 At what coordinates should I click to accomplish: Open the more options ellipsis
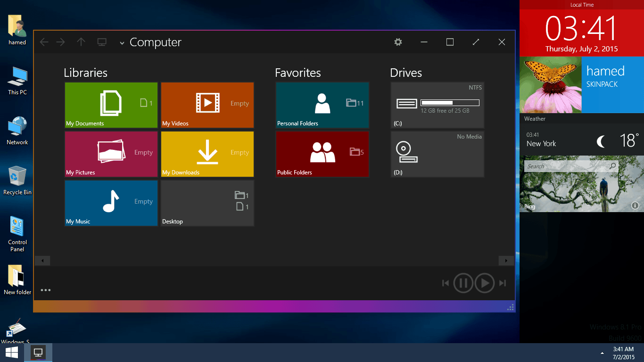point(45,289)
